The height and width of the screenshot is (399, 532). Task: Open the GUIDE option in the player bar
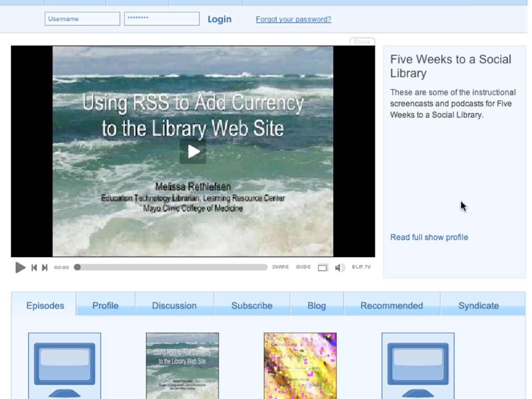[303, 267]
